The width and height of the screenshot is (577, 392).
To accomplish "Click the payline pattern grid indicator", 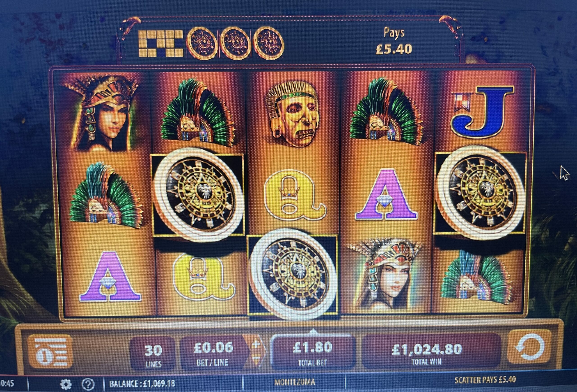I will pyautogui.click(x=160, y=43).
